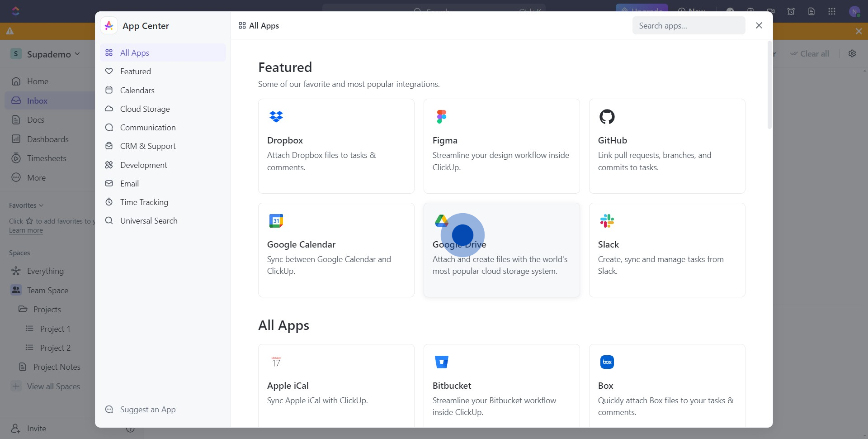The width and height of the screenshot is (868, 439).
Task: Click the ClickUp logo in top bar
Action: (x=16, y=11)
